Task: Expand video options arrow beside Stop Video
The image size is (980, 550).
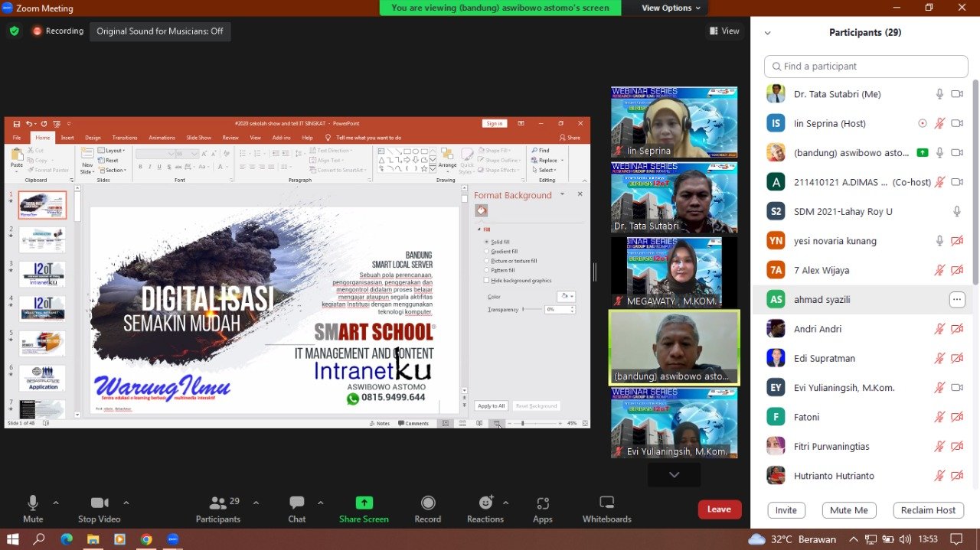Action: click(x=126, y=503)
